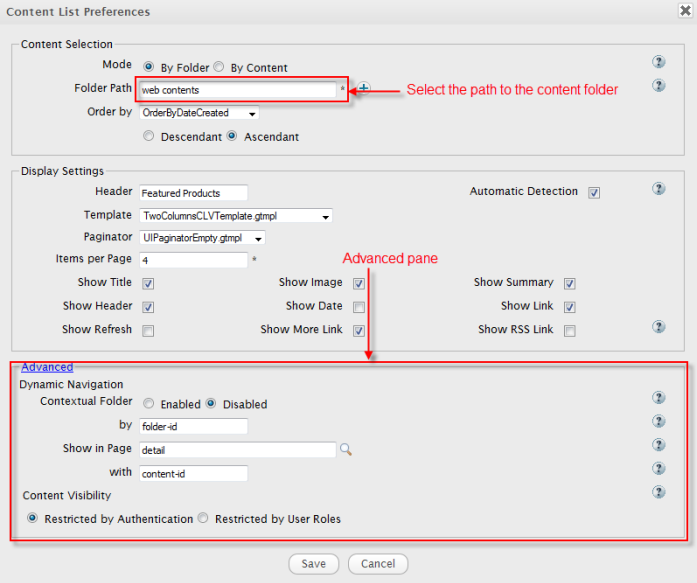Viewport: 697px width, 583px height.
Task: Expand the Template dropdown list
Action: [236, 215]
